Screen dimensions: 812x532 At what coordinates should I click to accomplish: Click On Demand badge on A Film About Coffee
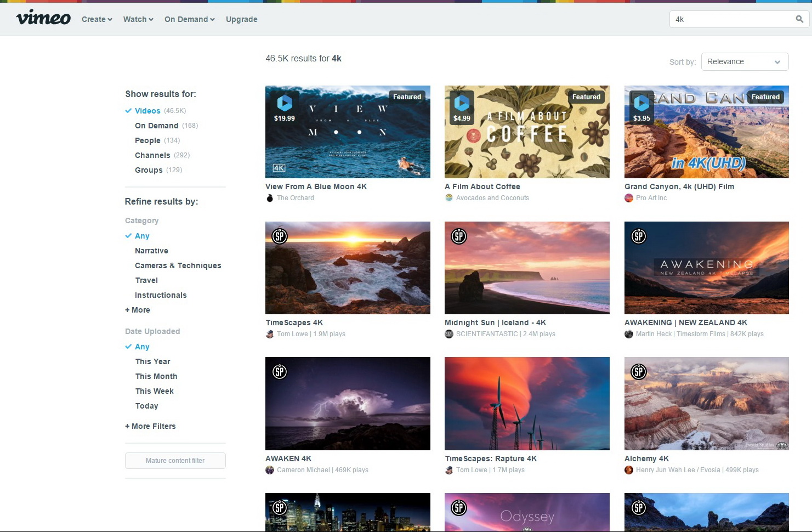(462, 107)
